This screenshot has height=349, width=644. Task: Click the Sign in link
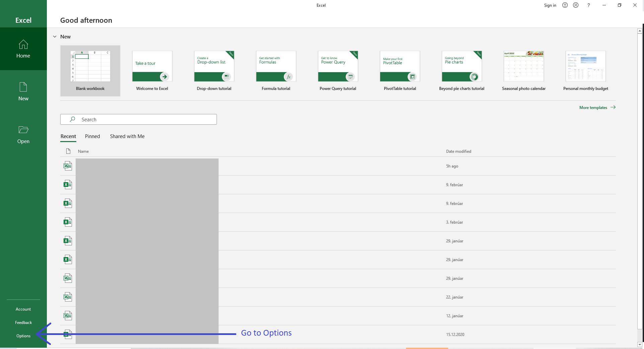(550, 5)
